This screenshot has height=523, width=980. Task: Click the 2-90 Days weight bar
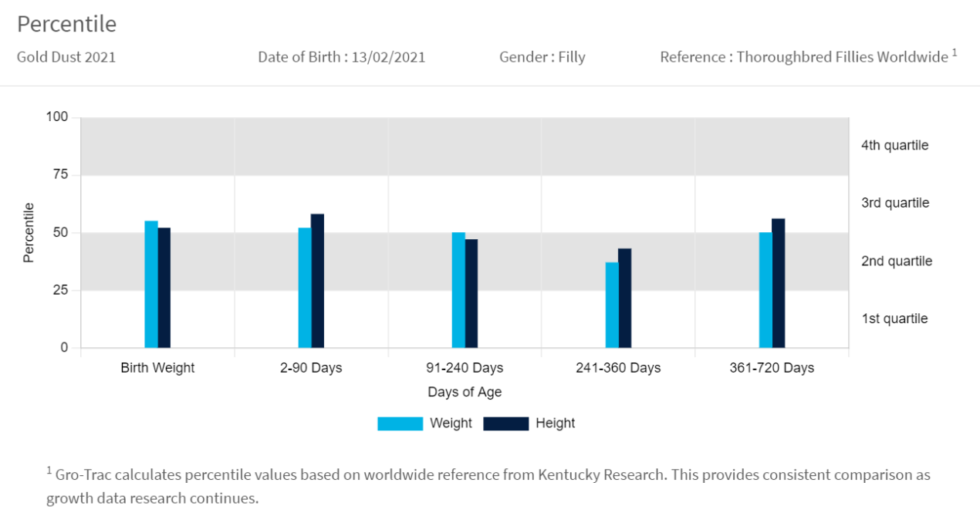point(305,288)
